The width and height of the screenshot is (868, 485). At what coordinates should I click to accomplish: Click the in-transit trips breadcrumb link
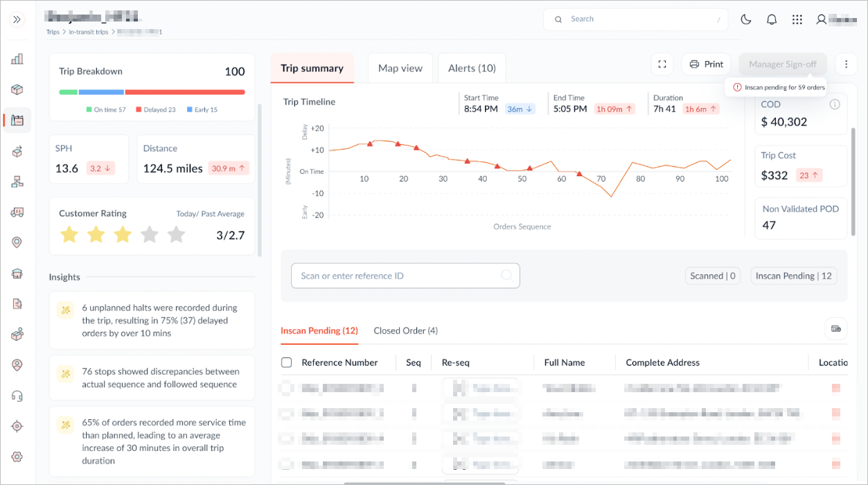(88, 32)
